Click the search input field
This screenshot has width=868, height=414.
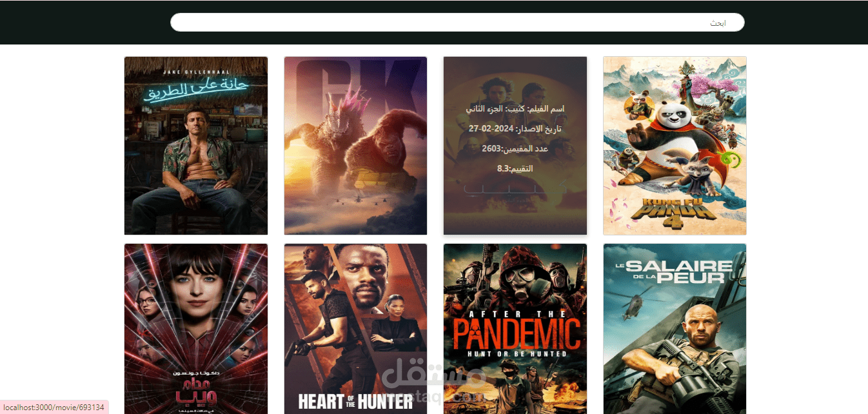coord(457,23)
